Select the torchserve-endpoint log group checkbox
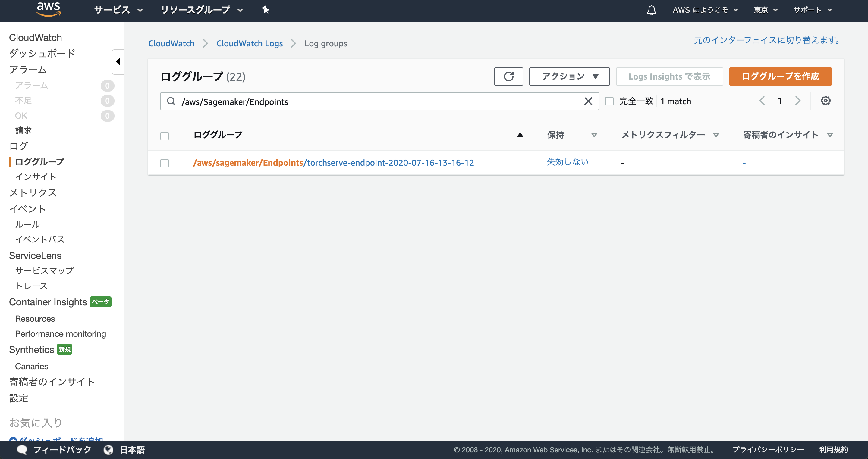This screenshot has width=868, height=459. click(x=165, y=163)
